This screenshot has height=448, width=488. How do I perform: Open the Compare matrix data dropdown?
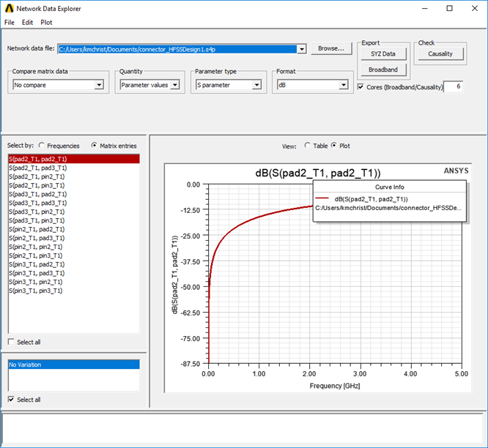pyautogui.click(x=99, y=85)
